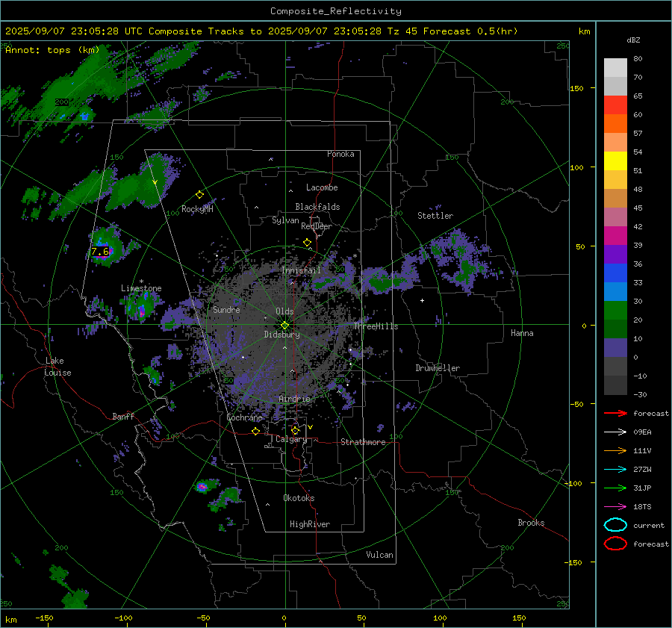
Task: Select the purple 39-36 dBZ swatch
Action: [615, 255]
